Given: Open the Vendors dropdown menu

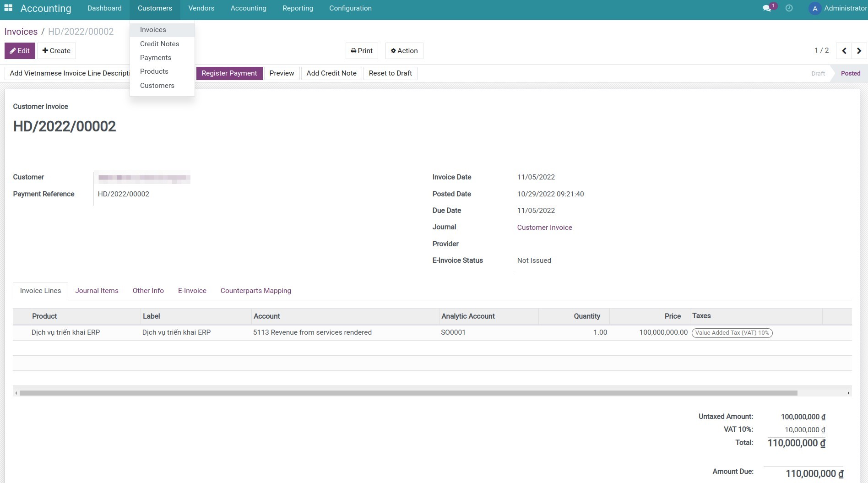Looking at the screenshot, I should pyautogui.click(x=201, y=8).
